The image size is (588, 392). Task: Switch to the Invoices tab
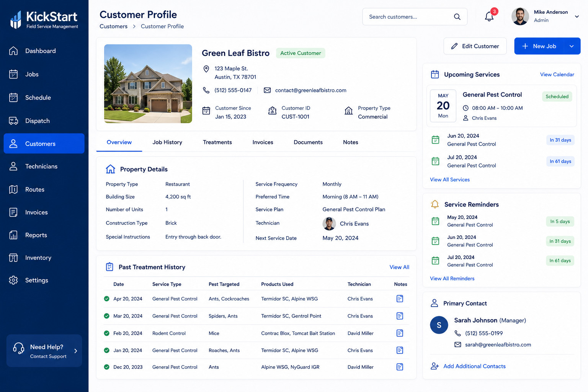(263, 142)
